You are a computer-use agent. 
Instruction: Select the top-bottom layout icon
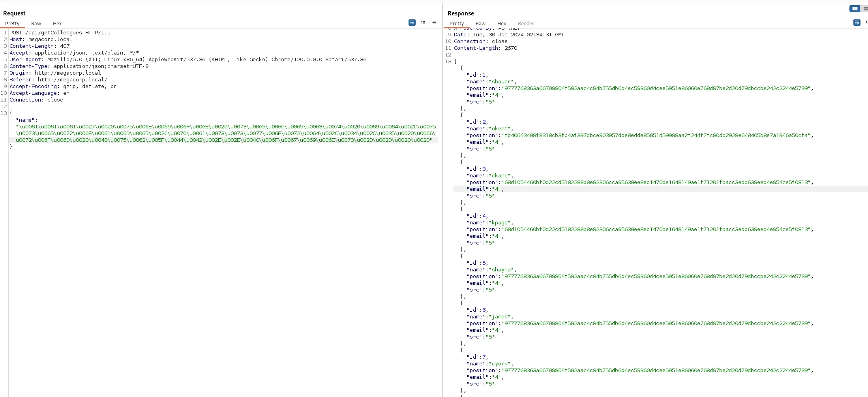click(x=865, y=9)
